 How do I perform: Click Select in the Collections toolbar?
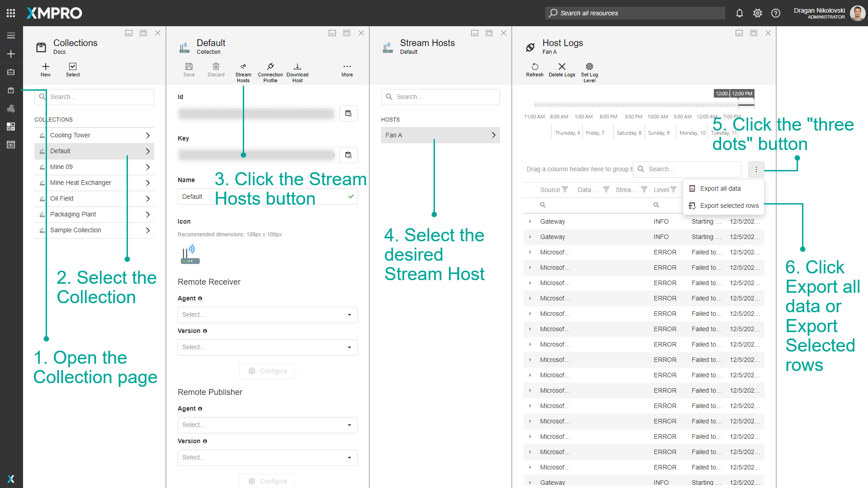[73, 70]
